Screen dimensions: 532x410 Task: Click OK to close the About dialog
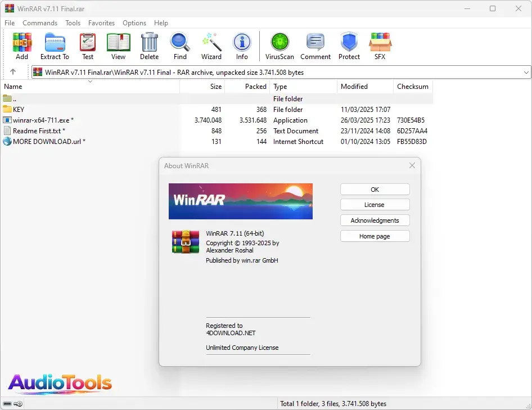[375, 189]
